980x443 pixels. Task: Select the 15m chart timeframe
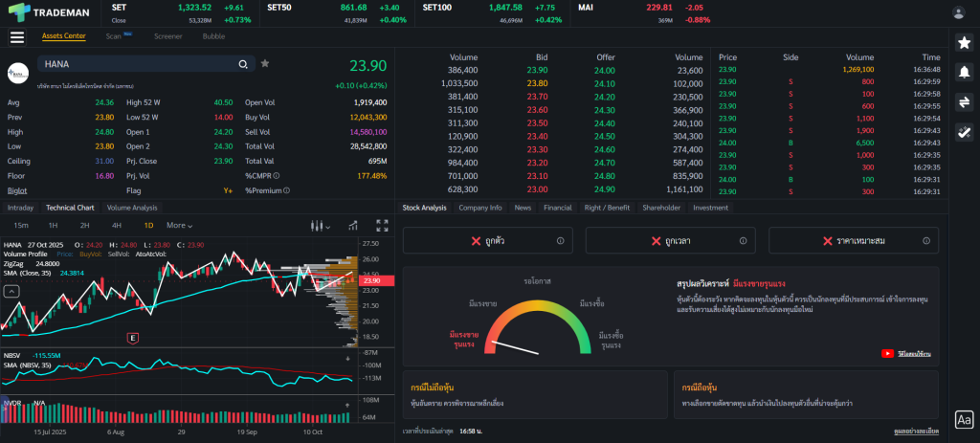tap(20, 226)
